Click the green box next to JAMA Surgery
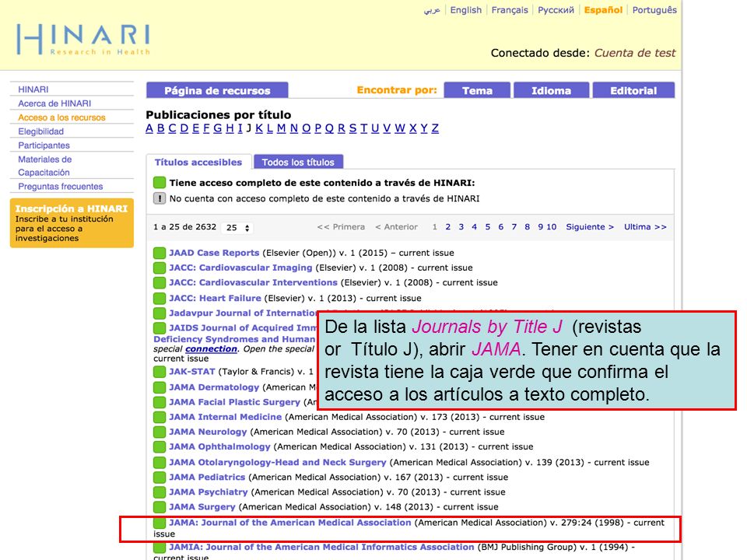The width and height of the screenshot is (747, 560). pos(160,507)
